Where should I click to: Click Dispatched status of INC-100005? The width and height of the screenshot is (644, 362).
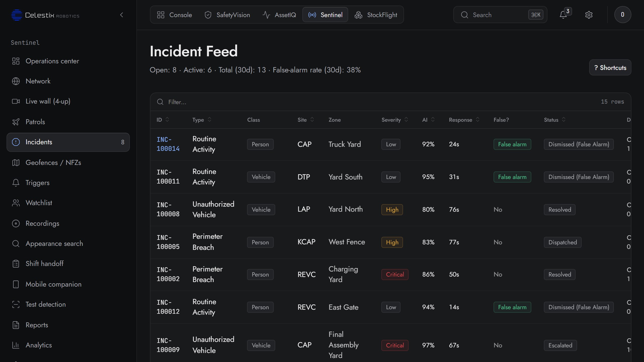point(562,242)
